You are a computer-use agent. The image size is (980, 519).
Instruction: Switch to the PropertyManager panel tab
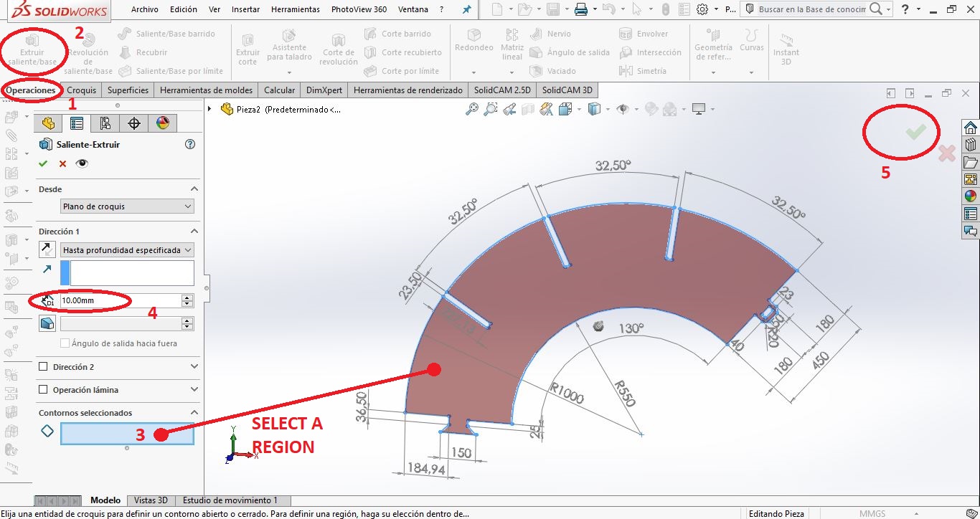(x=76, y=123)
